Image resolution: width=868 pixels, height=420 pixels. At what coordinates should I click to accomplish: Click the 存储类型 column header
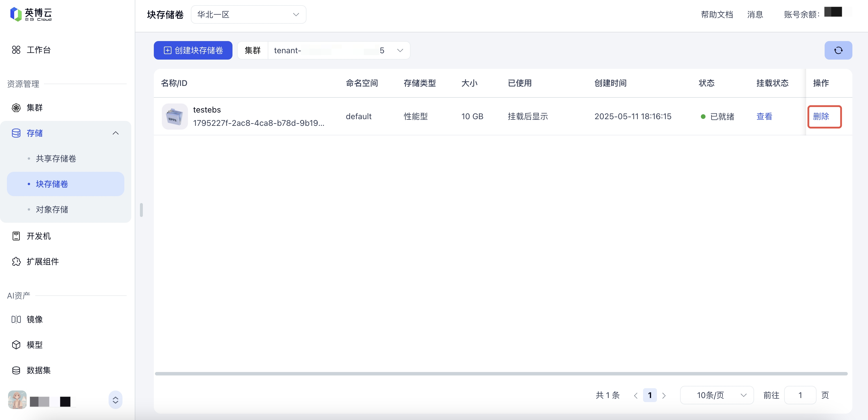[x=420, y=83]
